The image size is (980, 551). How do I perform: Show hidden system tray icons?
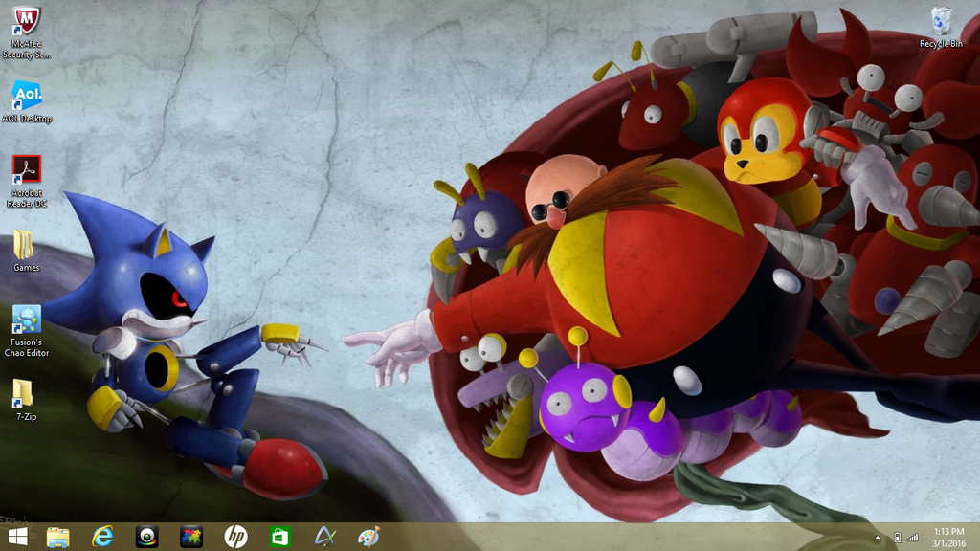[x=878, y=538]
